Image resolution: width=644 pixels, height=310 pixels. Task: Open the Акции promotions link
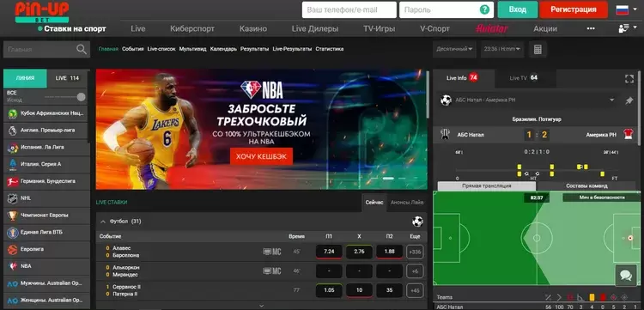tap(545, 28)
